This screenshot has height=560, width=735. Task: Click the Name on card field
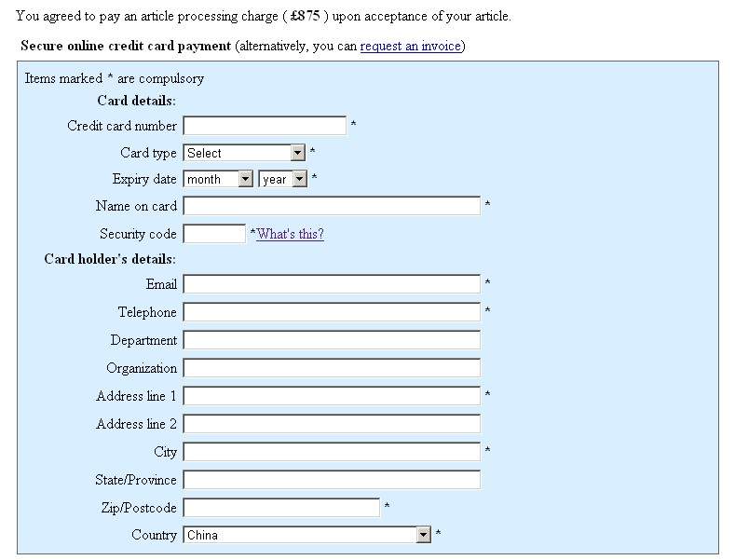[332, 206]
